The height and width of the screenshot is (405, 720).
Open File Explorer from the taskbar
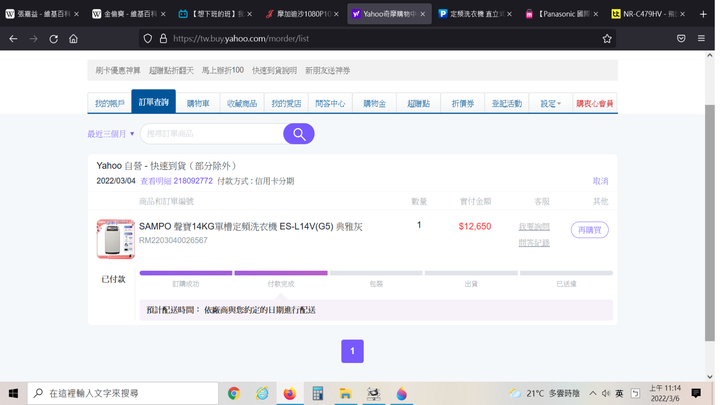click(345, 394)
